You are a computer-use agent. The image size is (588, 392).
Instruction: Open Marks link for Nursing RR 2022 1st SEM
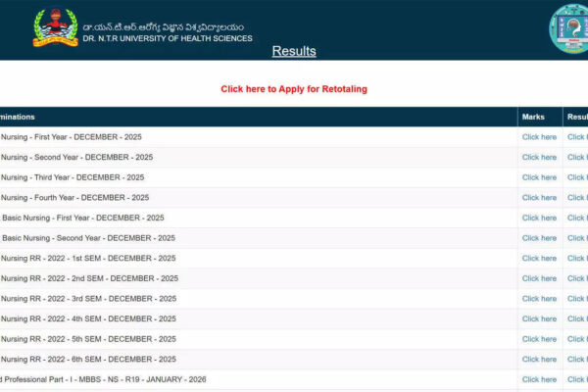pyautogui.click(x=539, y=259)
